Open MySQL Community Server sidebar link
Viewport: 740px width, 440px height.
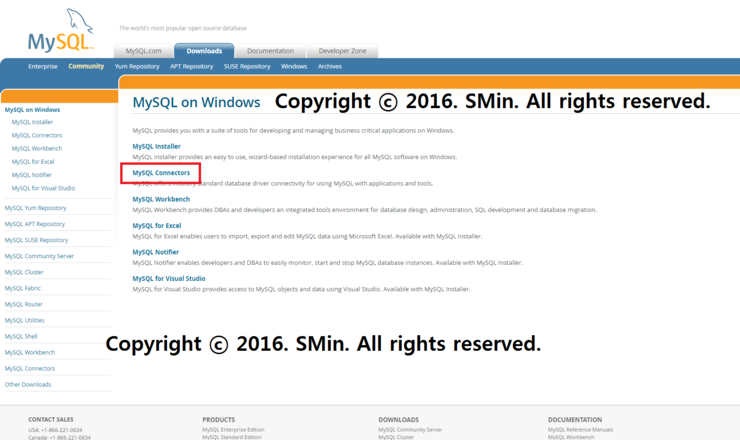[39, 256]
